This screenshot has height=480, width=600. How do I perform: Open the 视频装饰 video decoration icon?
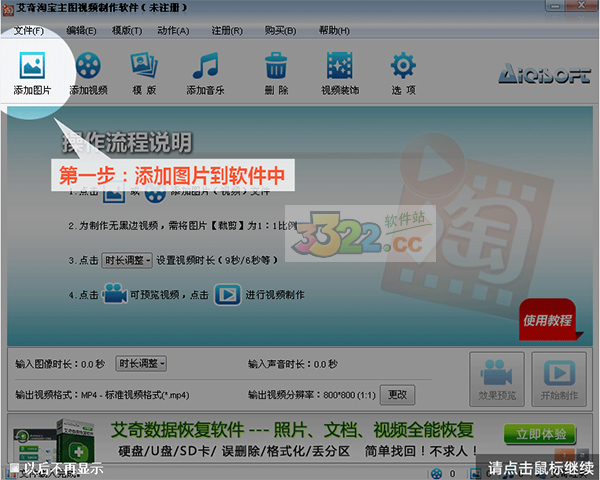(x=340, y=65)
